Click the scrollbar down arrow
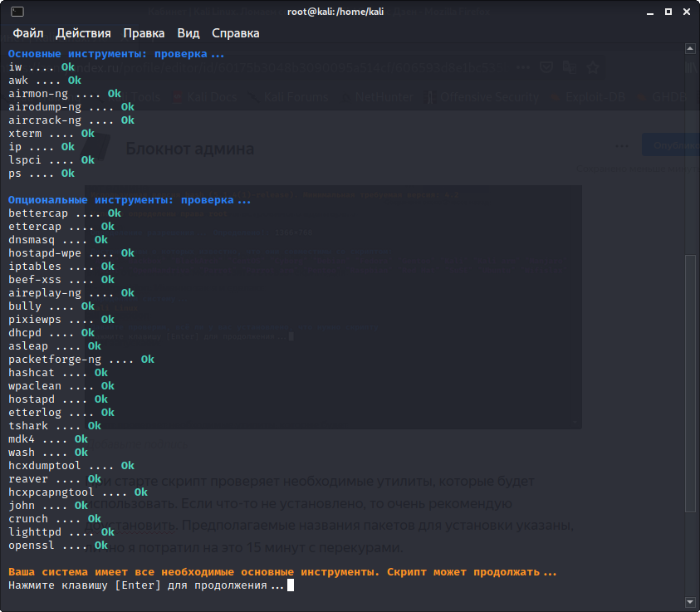 [690, 602]
